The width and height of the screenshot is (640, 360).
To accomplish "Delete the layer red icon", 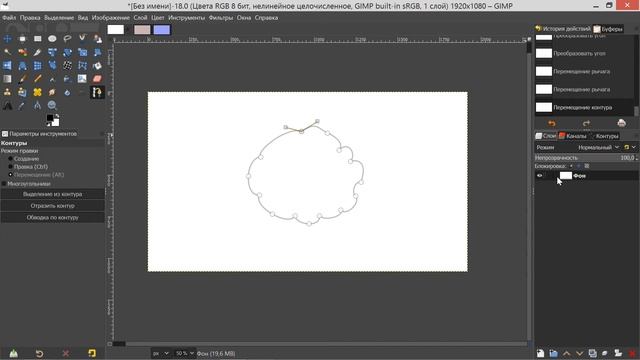I will pyautogui.click(x=632, y=353).
